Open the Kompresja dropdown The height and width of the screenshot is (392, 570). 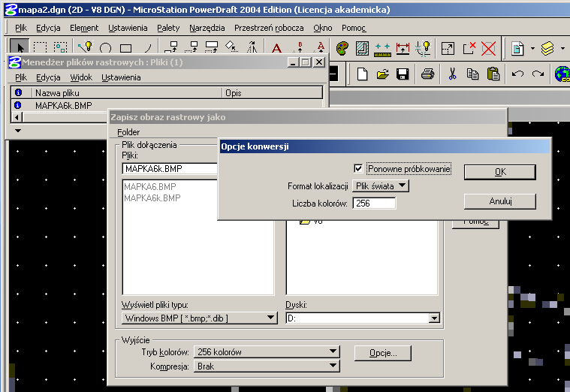click(x=267, y=366)
